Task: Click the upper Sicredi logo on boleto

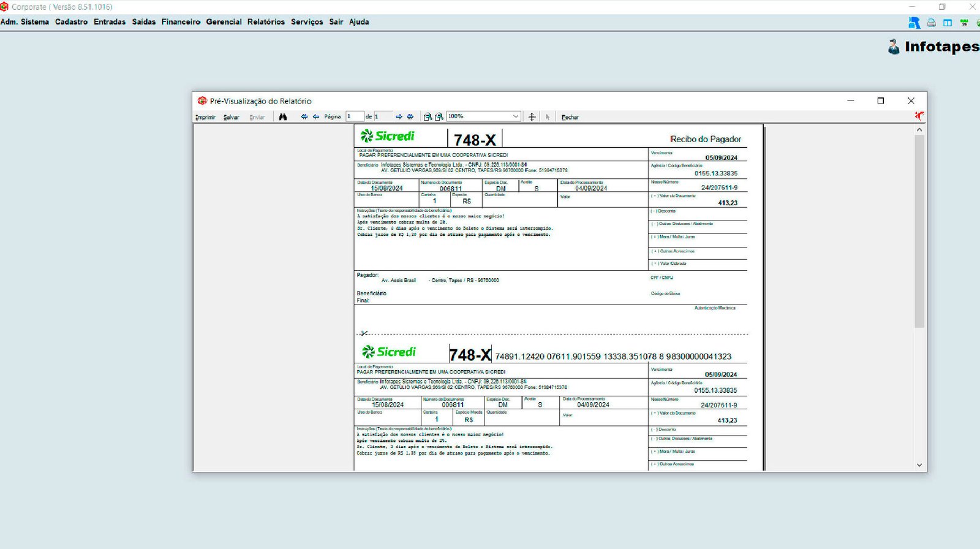Action: pyautogui.click(x=388, y=136)
